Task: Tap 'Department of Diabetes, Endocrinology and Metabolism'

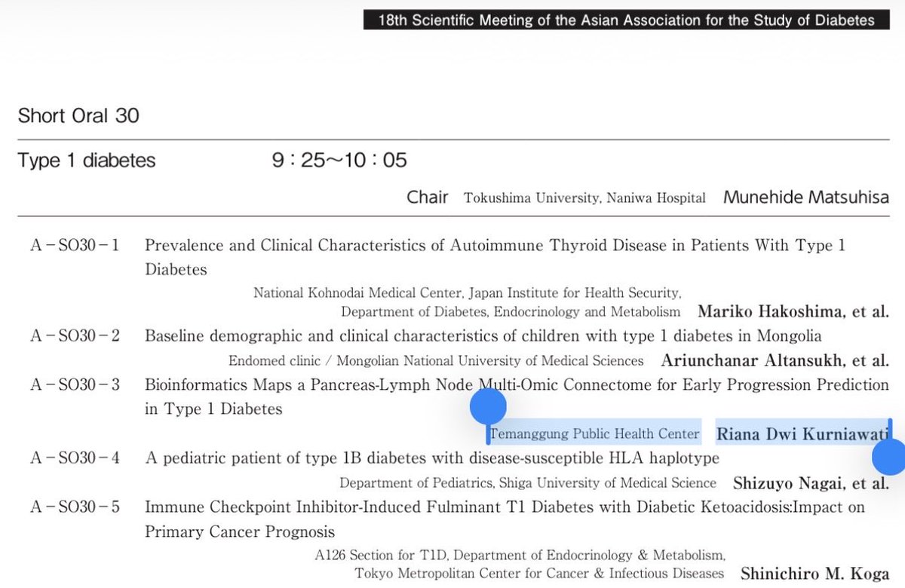Action: pos(511,311)
